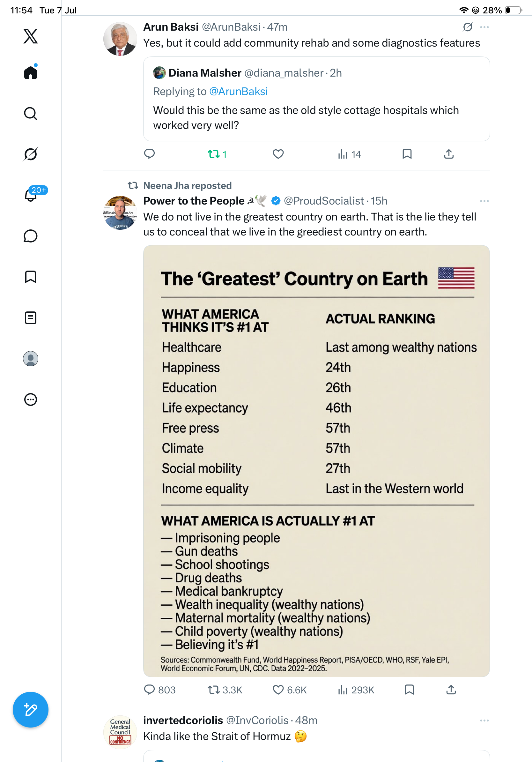The height and width of the screenshot is (762, 532).
Task: Open Notifications bell showing 20+
Action: point(31,195)
